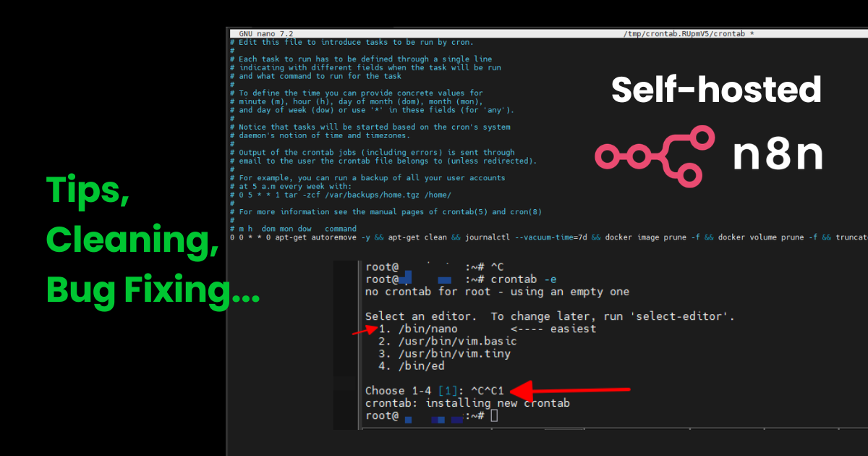
Task: Click the comment "# Output of the crontab jobs"
Action: [x=372, y=153]
